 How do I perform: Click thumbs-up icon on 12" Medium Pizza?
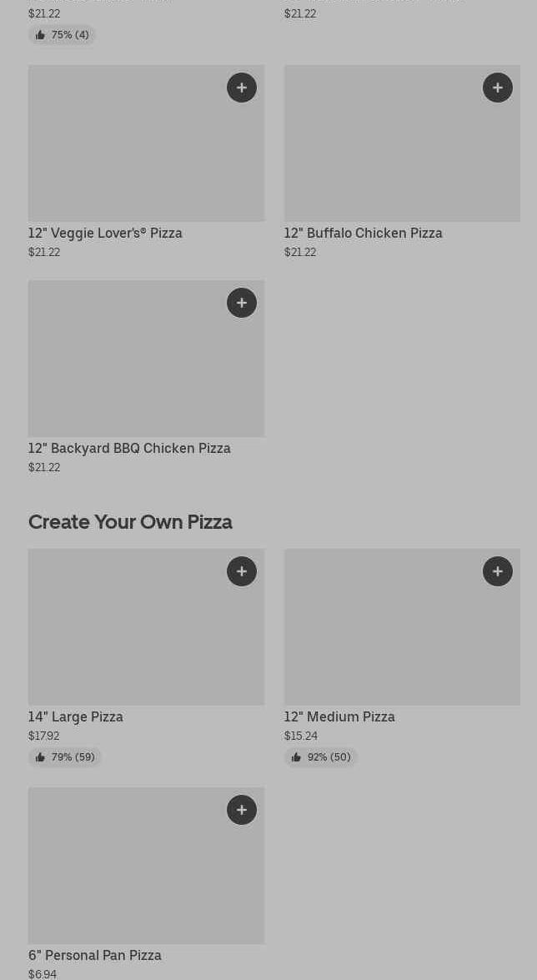pyautogui.click(x=296, y=757)
